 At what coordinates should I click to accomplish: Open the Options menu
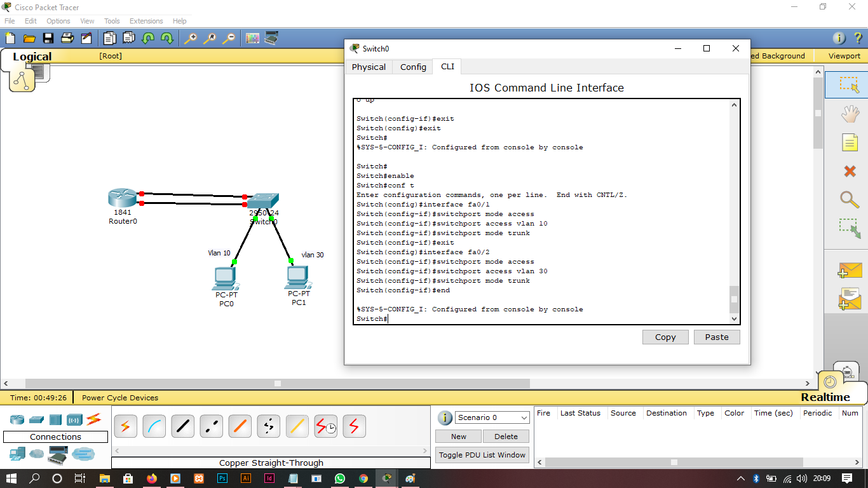(x=58, y=21)
